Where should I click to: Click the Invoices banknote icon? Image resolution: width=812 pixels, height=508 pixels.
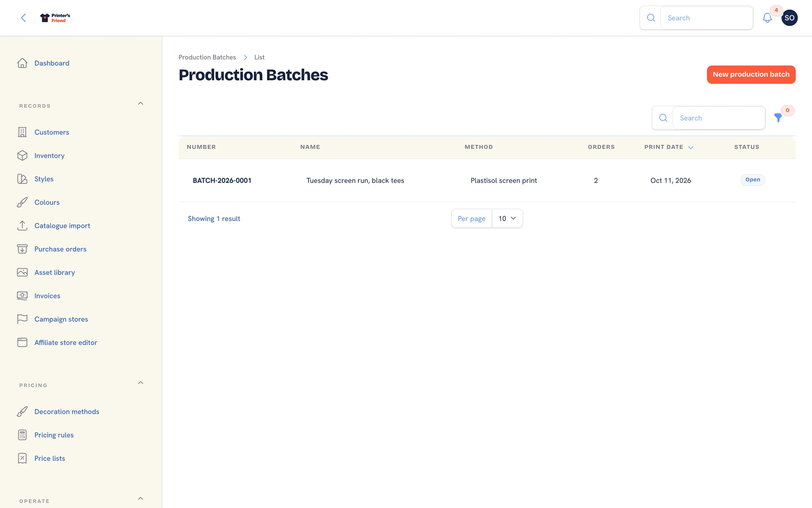[22, 296]
